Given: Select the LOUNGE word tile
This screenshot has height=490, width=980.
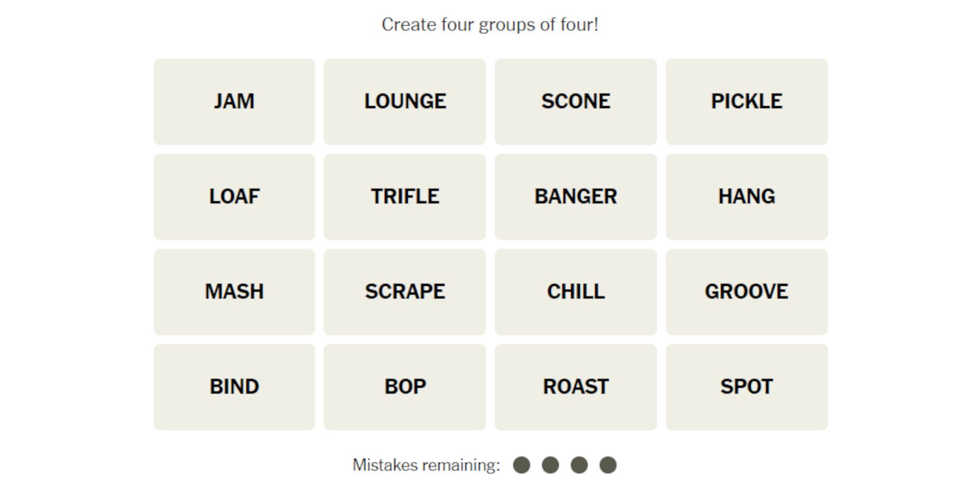Looking at the screenshot, I should (x=405, y=102).
